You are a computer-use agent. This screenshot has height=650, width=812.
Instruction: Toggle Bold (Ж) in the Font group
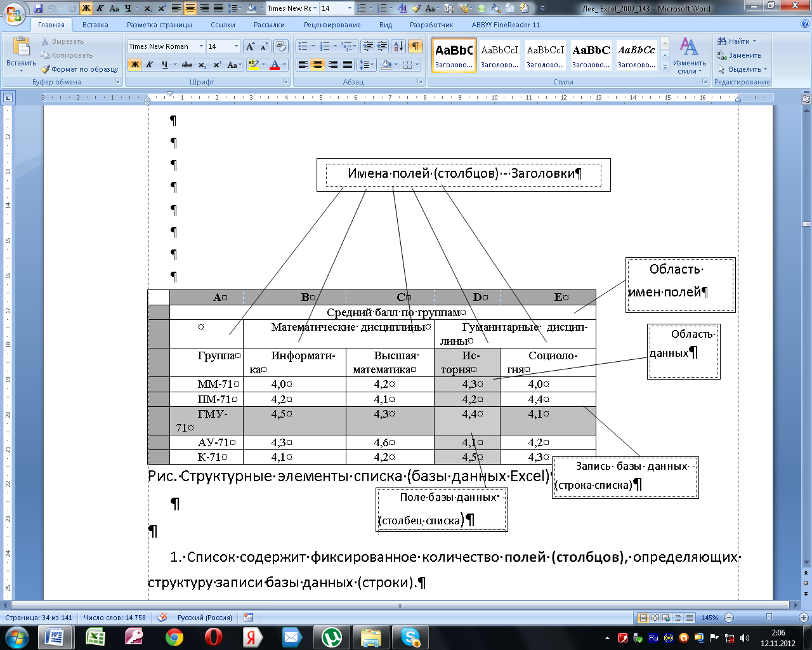tap(134, 65)
